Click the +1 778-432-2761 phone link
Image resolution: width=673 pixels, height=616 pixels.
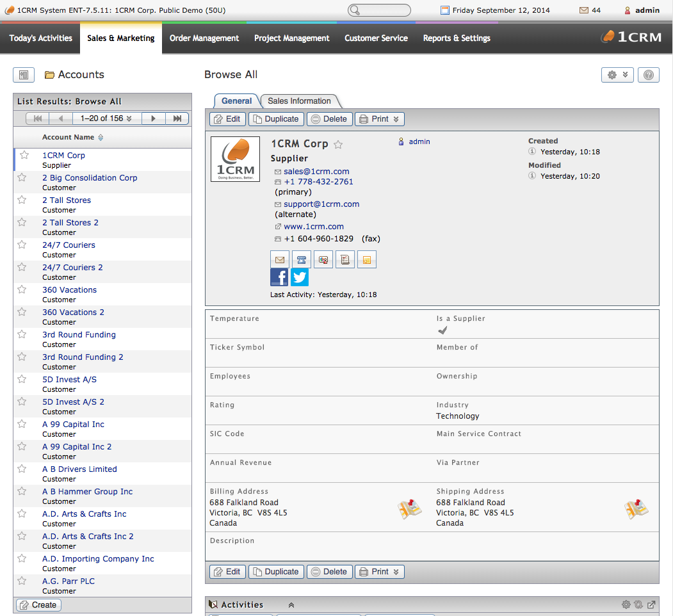[x=318, y=182]
